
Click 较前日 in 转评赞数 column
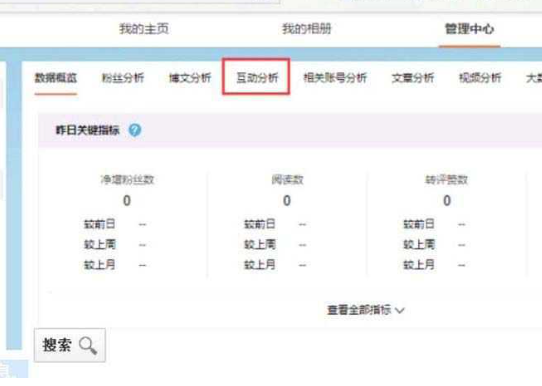tap(419, 224)
